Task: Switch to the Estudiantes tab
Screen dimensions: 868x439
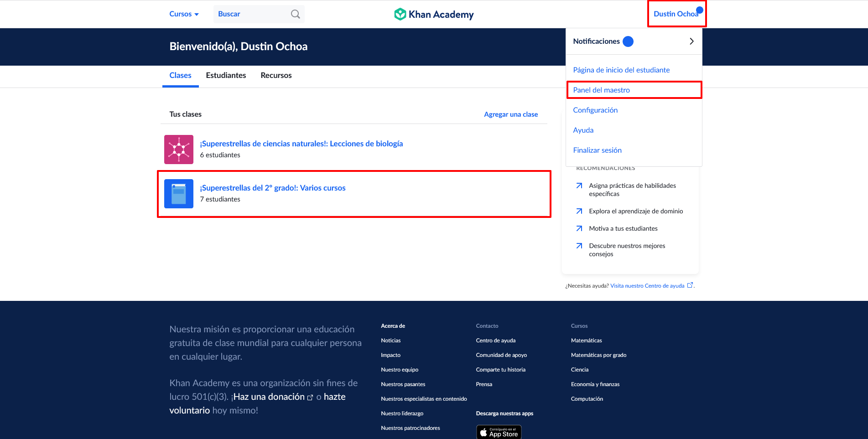Action: (226, 75)
